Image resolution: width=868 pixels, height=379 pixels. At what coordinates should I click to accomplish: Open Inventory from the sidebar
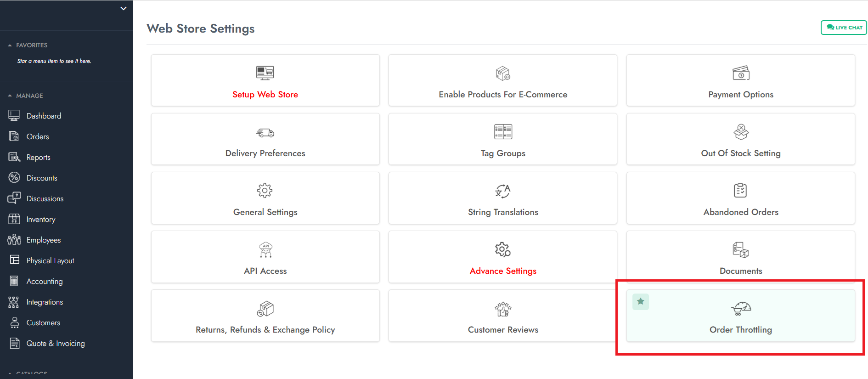pyautogui.click(x=40, y=220)
